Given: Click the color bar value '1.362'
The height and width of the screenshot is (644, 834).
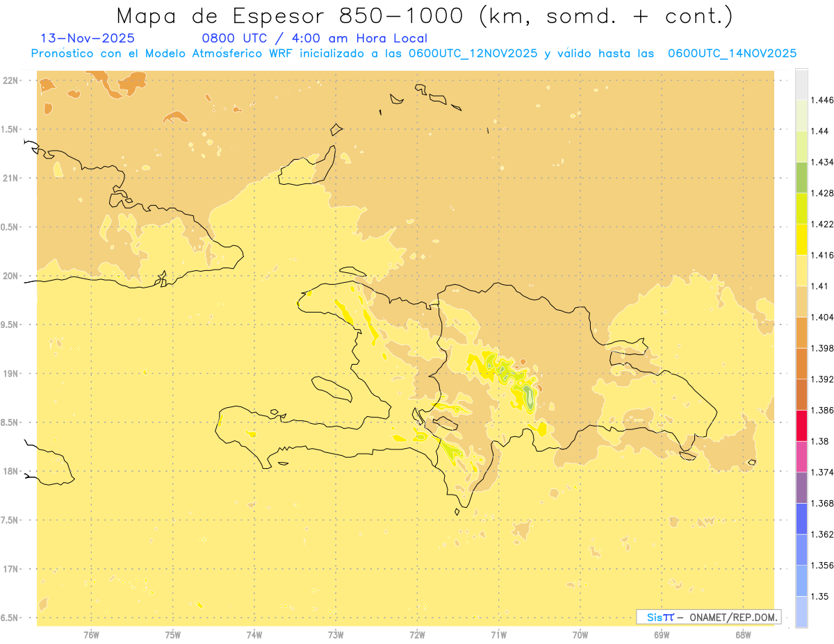Looking at the screenshot, I should pos(822,534).
